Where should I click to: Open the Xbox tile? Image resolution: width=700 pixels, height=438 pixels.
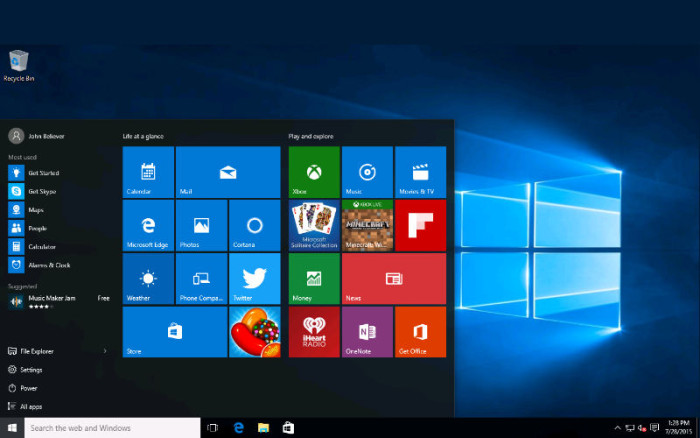pos(314,172)
